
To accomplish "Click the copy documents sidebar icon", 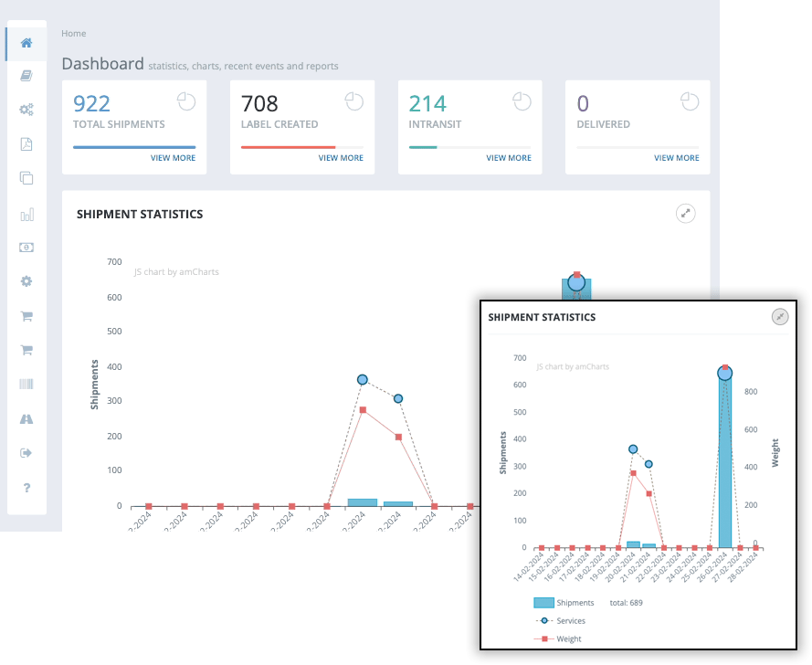I will (x=26, y=178).
